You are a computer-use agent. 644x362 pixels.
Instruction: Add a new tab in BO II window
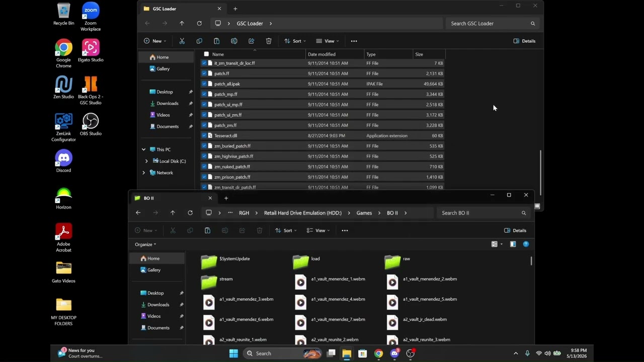pos(226,199)
